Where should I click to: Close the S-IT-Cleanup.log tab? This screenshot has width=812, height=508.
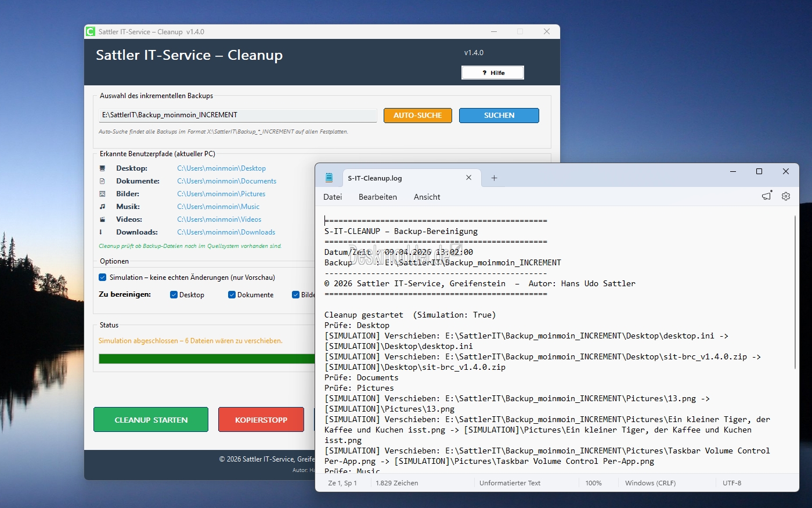[468, 178]
